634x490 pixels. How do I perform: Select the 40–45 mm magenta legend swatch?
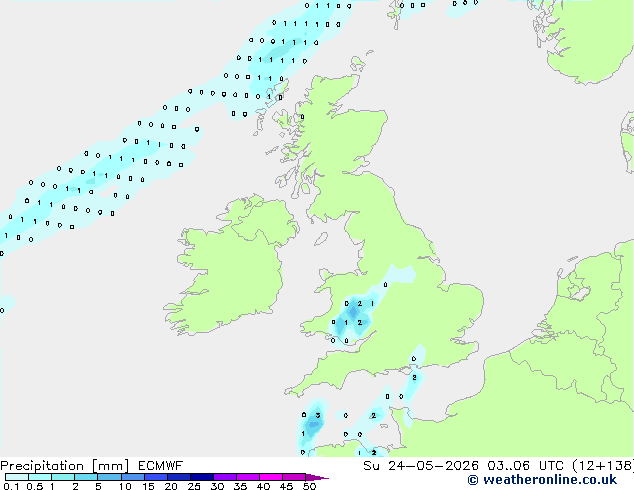[271, 477]
